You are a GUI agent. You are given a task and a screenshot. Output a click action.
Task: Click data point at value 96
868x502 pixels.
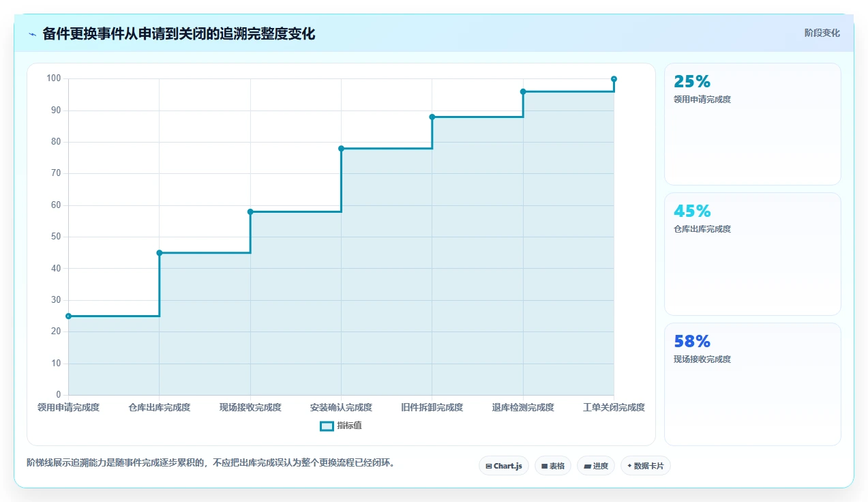click(x=523, y=91)
